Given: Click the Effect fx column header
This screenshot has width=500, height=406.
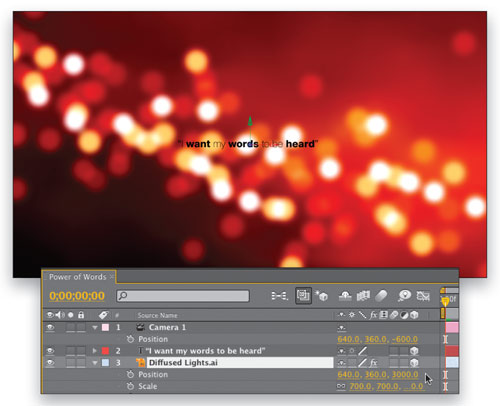Looking at the screenshot, I should coord(373,315).
